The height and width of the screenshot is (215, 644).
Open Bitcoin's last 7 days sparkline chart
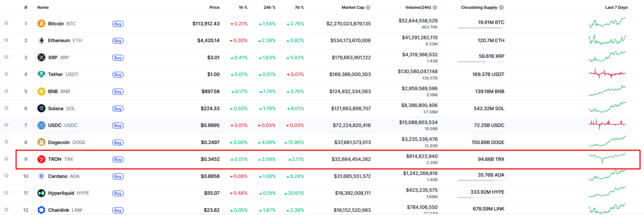tap(607, 23)
